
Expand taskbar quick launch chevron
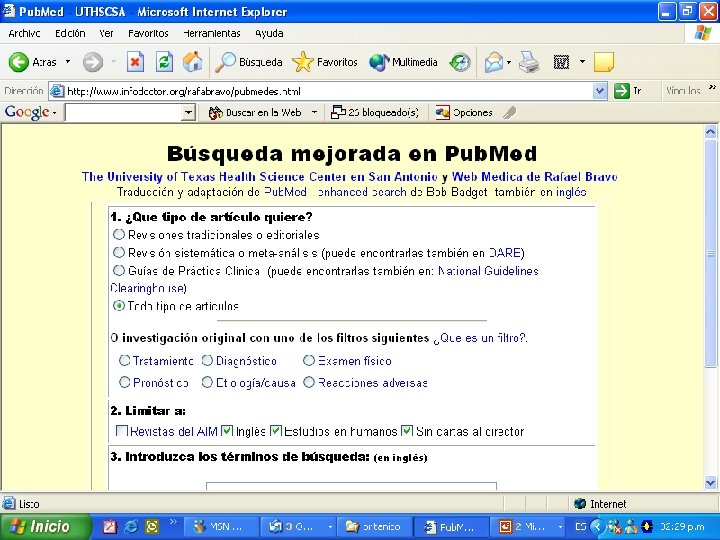[173, 522]
